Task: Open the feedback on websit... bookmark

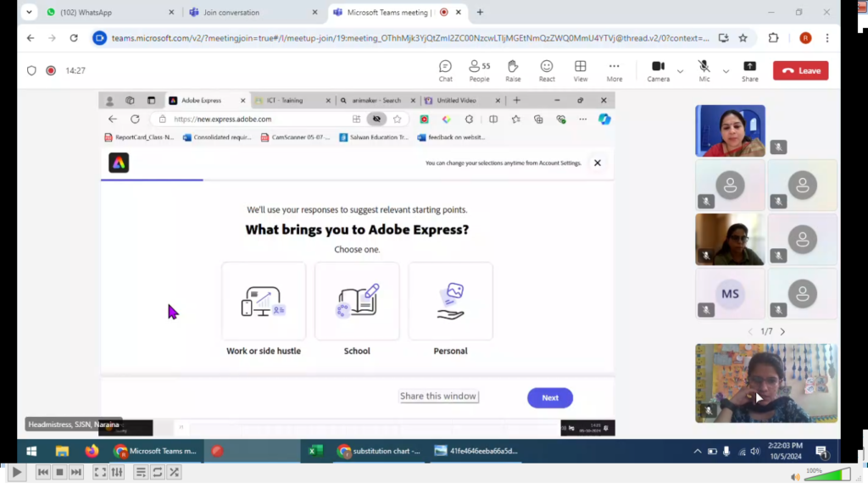Action: 451,137
